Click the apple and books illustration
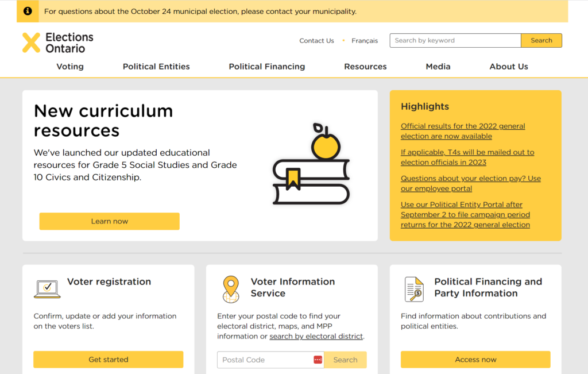The image size is (588, 374). [x=311, y=164]
